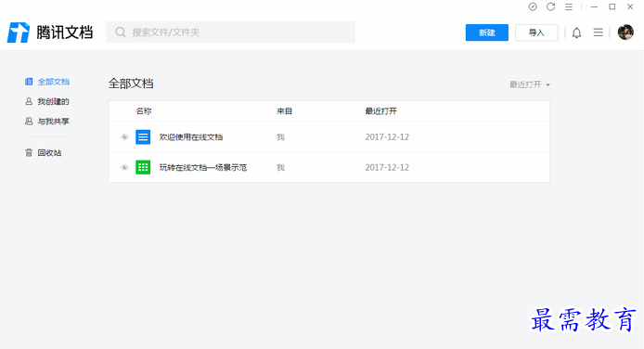
Task: Click the 导入 import button
Action: click(536, 32)
